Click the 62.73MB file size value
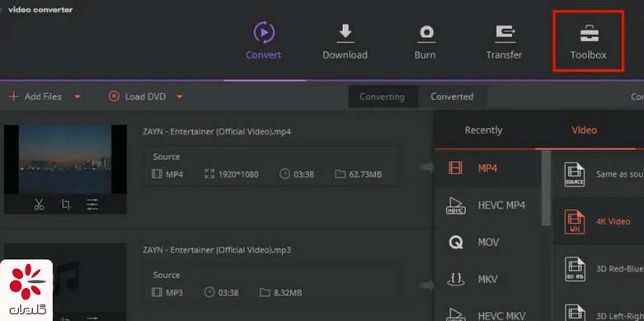Image resolution: width=644 pixels, height=321 pixels. [365, 174]
